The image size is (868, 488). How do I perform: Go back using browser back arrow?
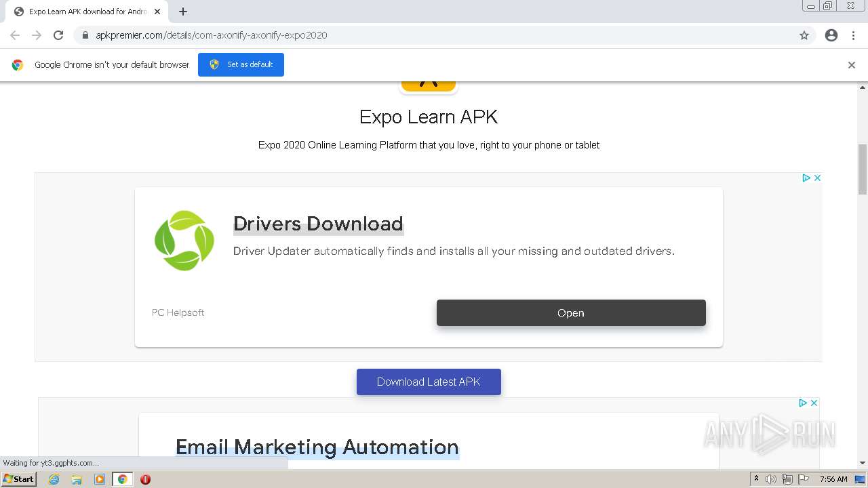pos(15,35)
